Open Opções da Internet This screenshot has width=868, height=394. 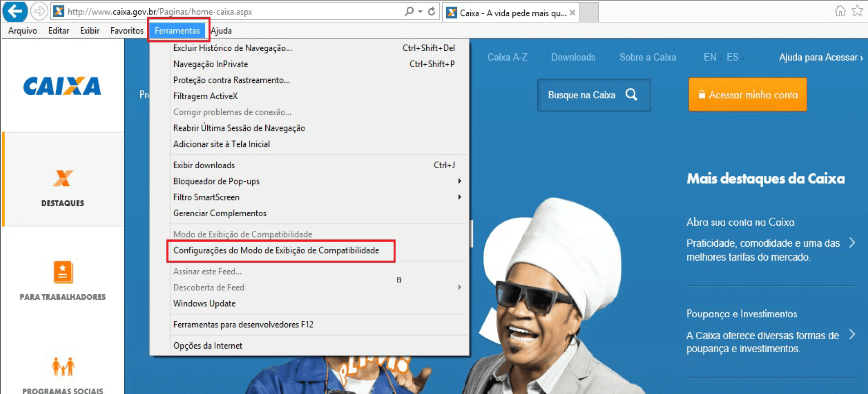pos(314,345)
